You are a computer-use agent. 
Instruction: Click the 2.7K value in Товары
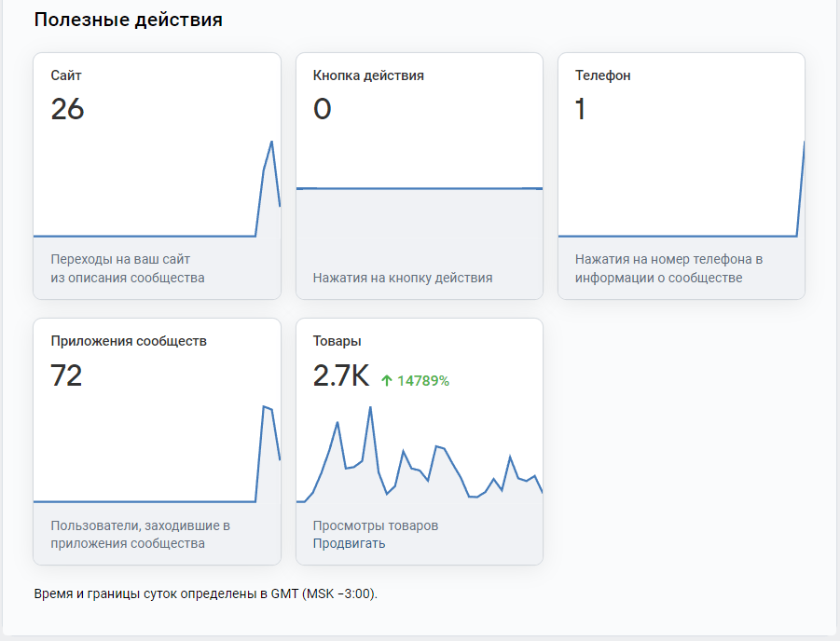coord(340,376)
